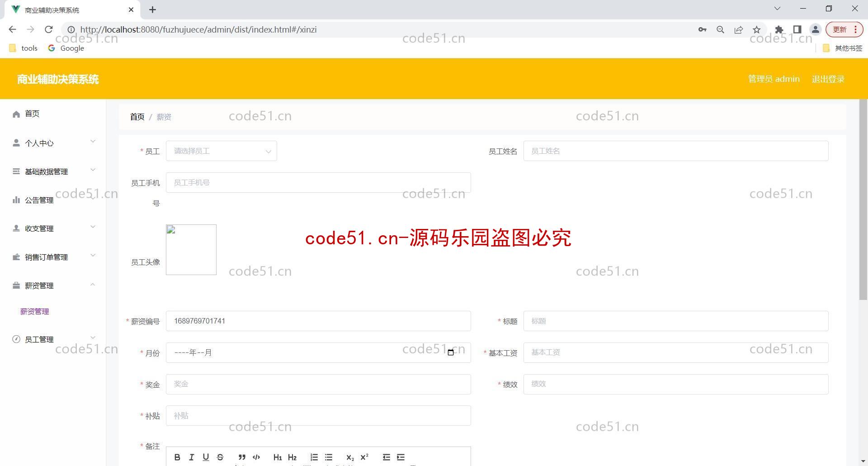Toggle italic in the remarks editor
The image size is (868, 466).
click(192, 457)
